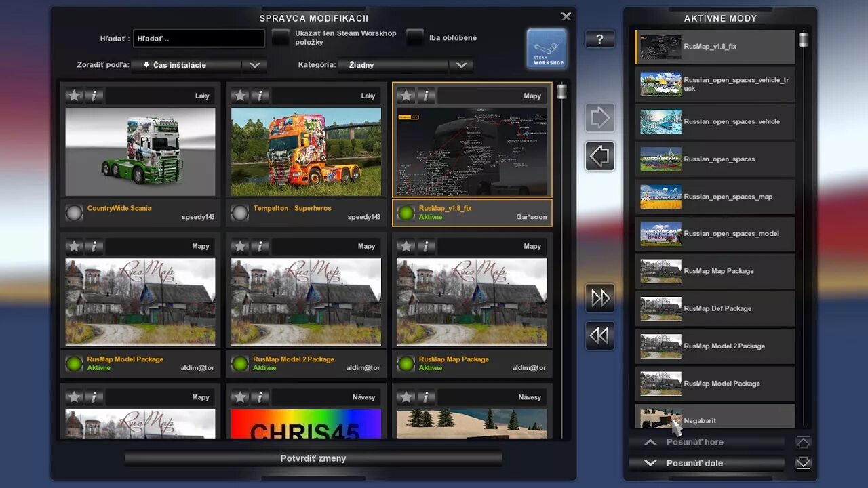Viewport: 868px width, 488px height.
Task: Show info for CHRIS45 trailer mod
Action: tap(260, 397)
